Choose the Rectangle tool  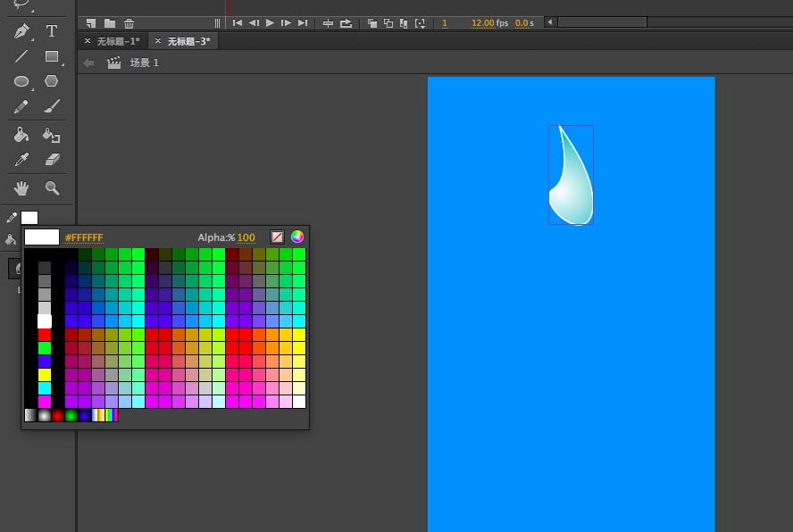pyautogui.click(x=52, y=56)
